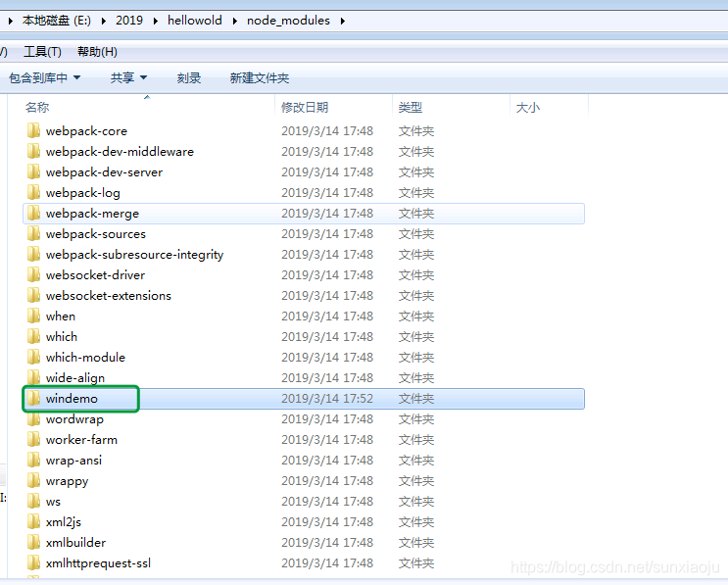Click the 文件夹 type cell of xml2js
Viewport: 728px width, 585px height.
point(416,522)
